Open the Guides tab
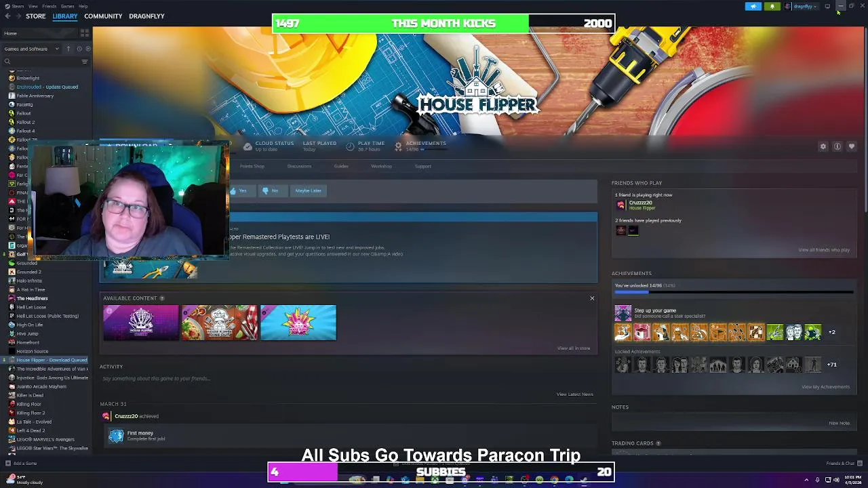The width and height of the screenshot is (868, 488). (x=341, y=166)
